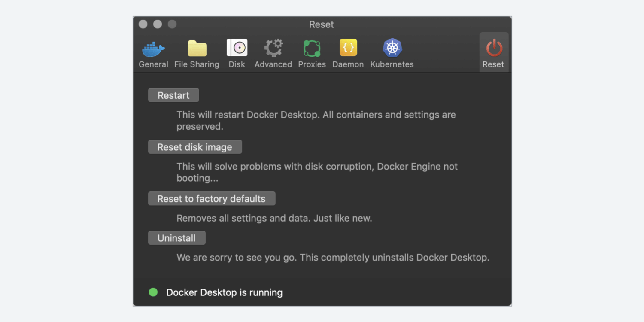This screenshot has height=322, width=644.
Task: Open the Disk preferences icon
Action: click(237, 48)
